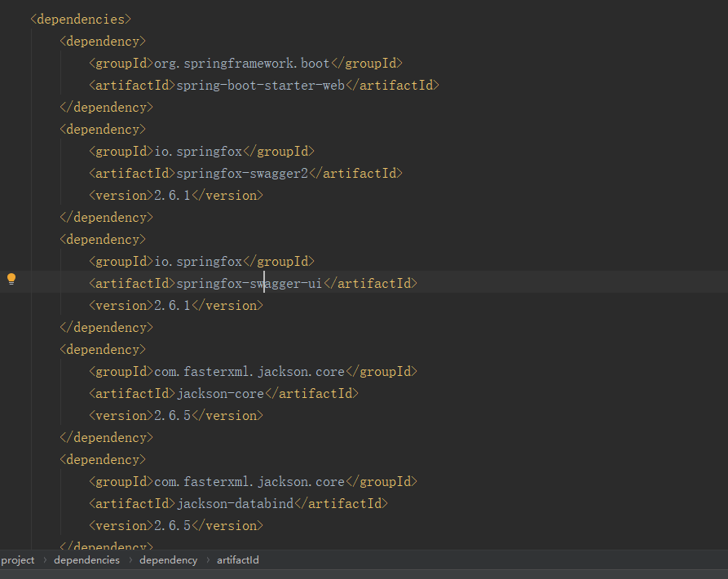728x579 pixels.
Task: Select the dependency breadcrumb item
Action: 168,560
